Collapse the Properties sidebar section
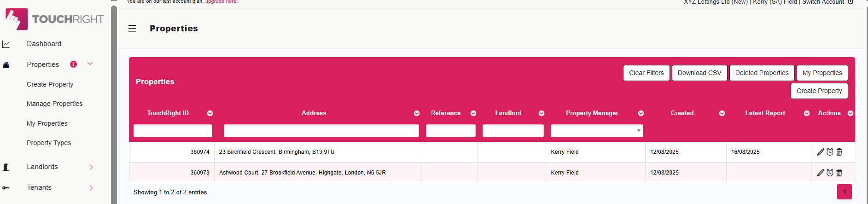Image resolution: width=868 pixels, height=204 pixels. (x=90, y=64)
